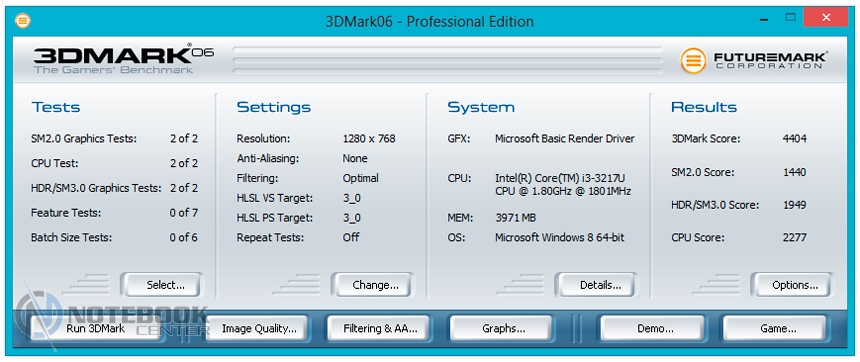Click the Futuremark Corporation wordmark
This screenshot has height=362, width=860.
pos(770,60)
